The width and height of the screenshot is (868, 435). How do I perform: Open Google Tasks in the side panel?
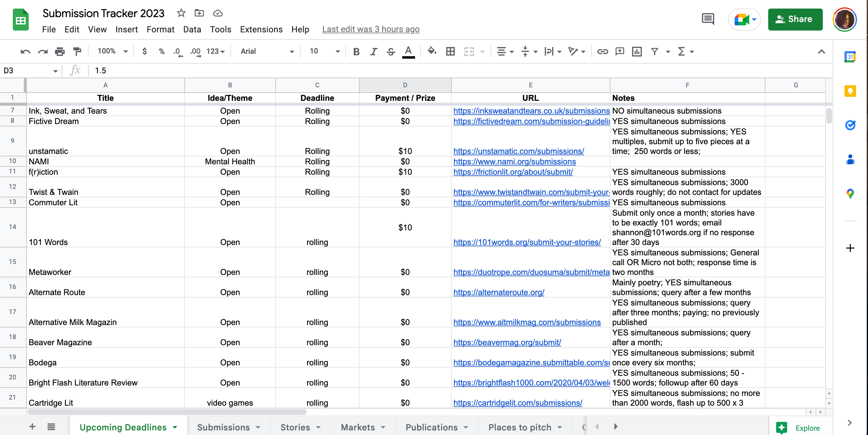(x=850, y=125)
